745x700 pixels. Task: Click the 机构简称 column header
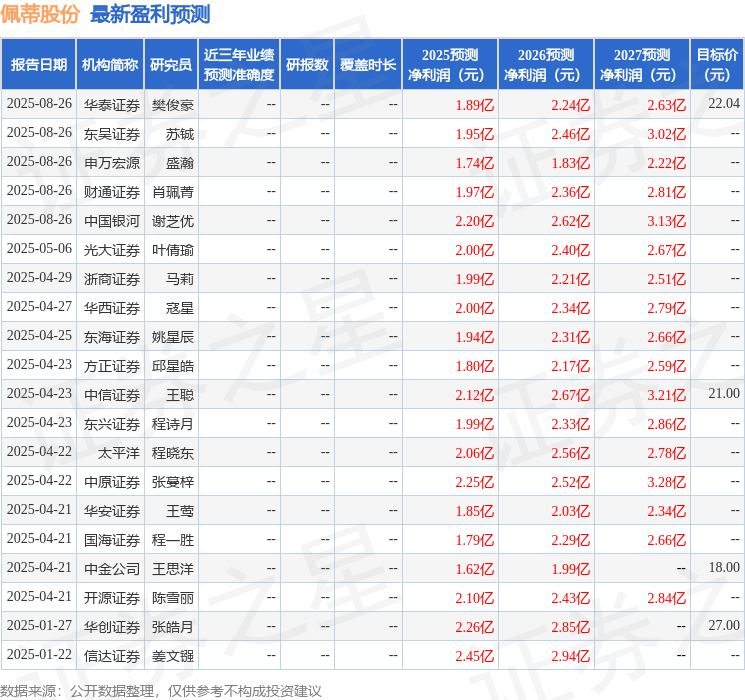coord(110,64)
